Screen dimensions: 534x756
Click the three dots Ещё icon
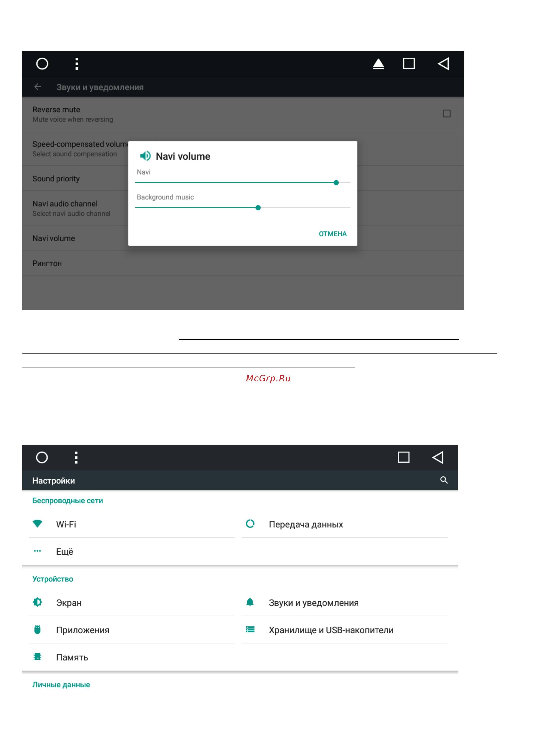point(37,551)
